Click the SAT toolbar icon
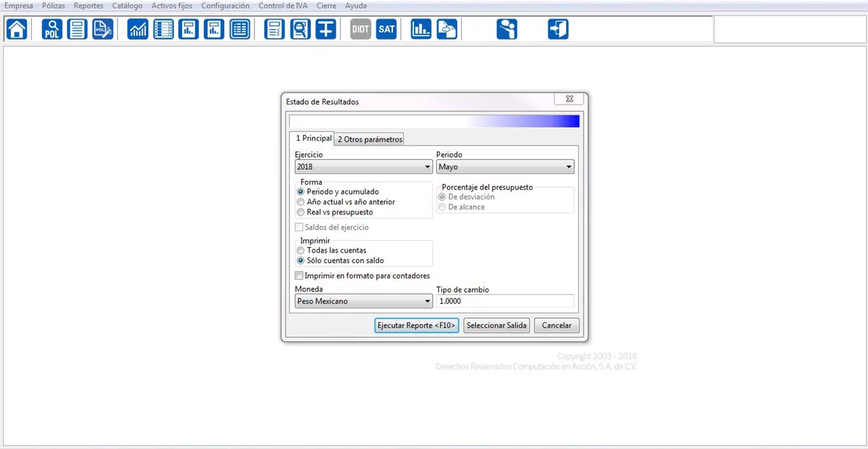 (386, 29)
